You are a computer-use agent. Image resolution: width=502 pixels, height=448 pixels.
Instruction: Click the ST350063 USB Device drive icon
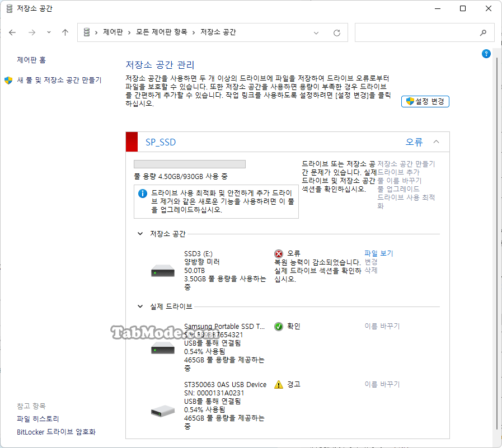[x=163, y=411]
